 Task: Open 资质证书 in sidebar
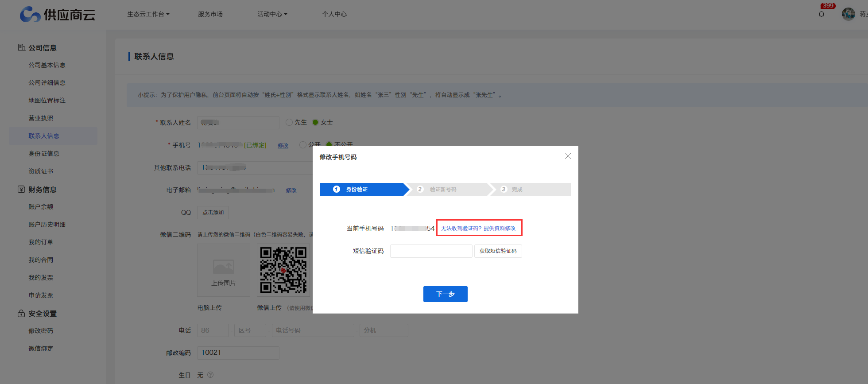click(x=41, y=171)
